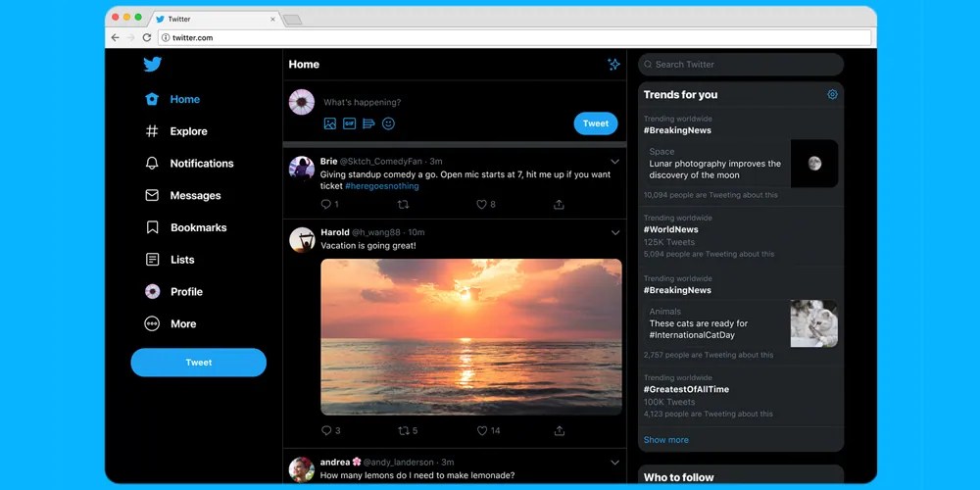Image resolution: width=980 pixels, height=490 pixels.
Task: Open Trends settings gear icon
Action: tap(832, 94)
